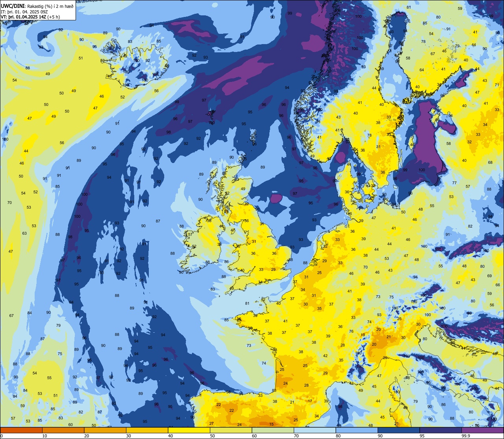The height and width of the screenshot is (439, 504).
Task: Click the legend tick label '95'
Action: 422,436
